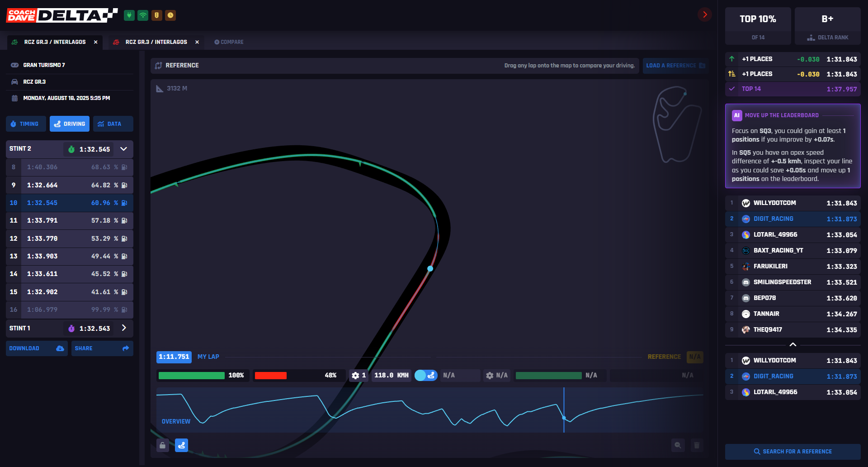Open the Compare tab
Image resolution: width=868 pixels, height=467 pixels.
click(x=229, y=42)
